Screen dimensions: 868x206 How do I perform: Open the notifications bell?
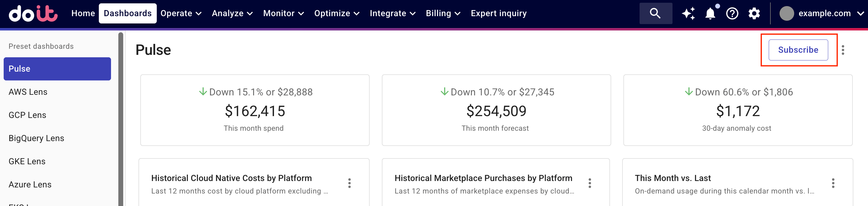click(710, 13)
